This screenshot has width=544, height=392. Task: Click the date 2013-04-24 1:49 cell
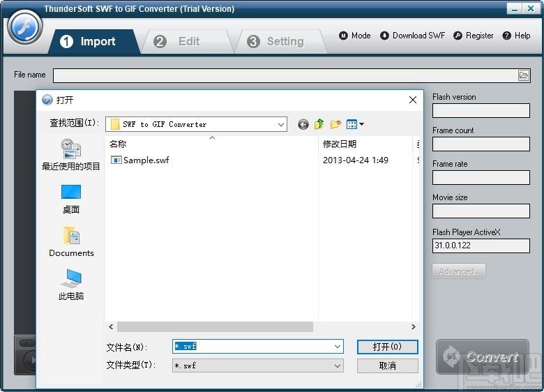pyautogui.click(x=355, y=160)
